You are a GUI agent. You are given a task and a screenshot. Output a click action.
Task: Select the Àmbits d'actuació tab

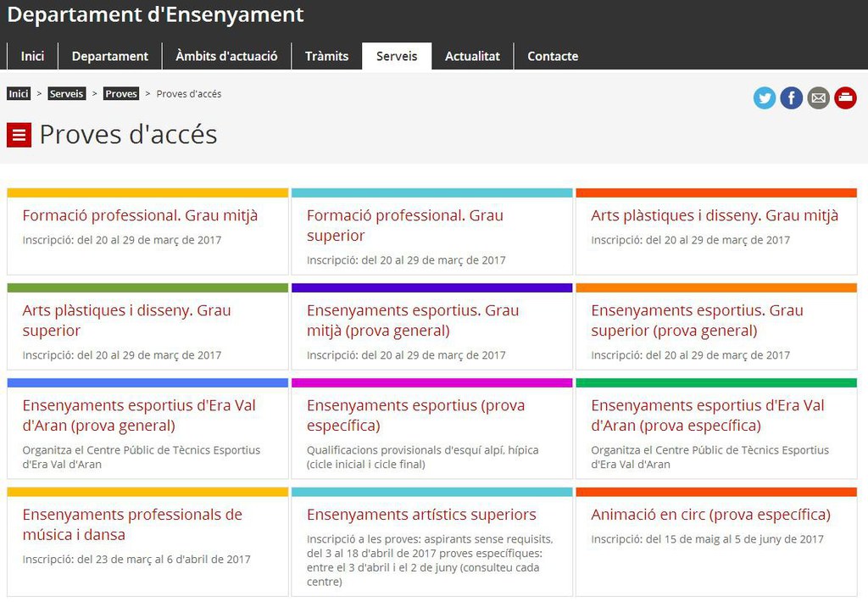pyautogui.click(x=226, y=56)
